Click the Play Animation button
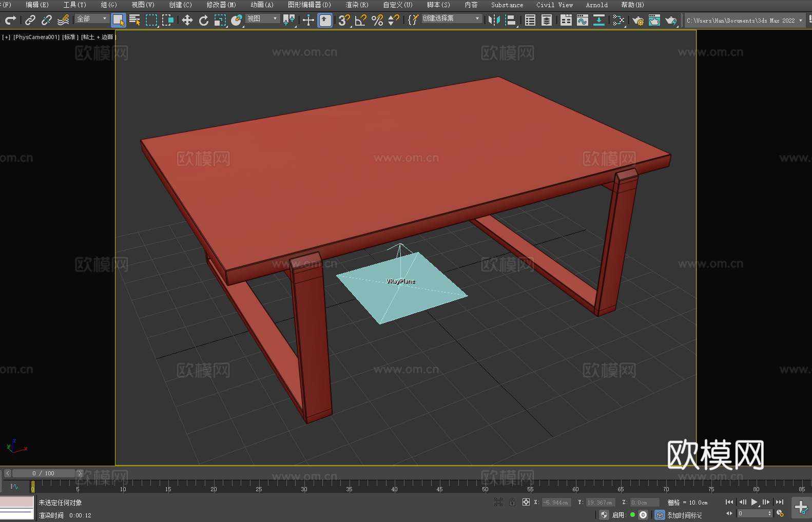This screenshot has height=522, width=812. (x=754, y=502)
